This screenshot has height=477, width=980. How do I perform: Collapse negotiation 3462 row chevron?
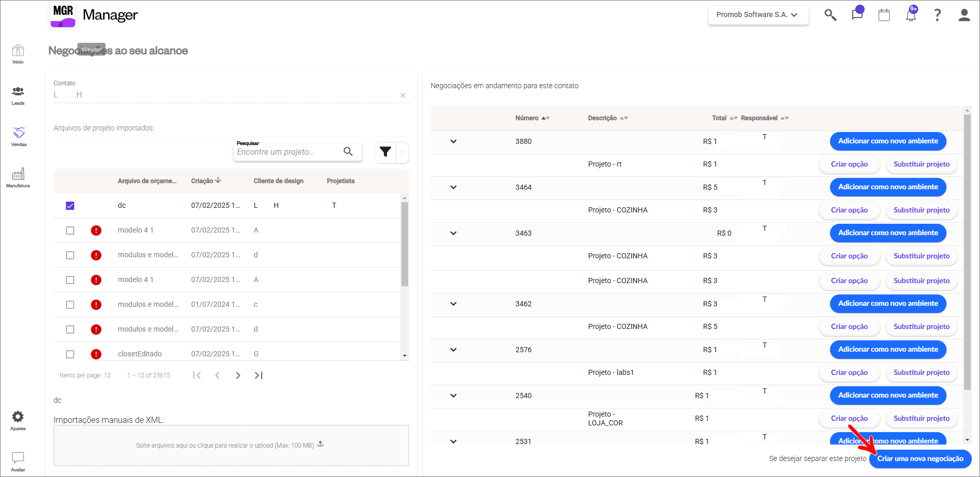453,304
